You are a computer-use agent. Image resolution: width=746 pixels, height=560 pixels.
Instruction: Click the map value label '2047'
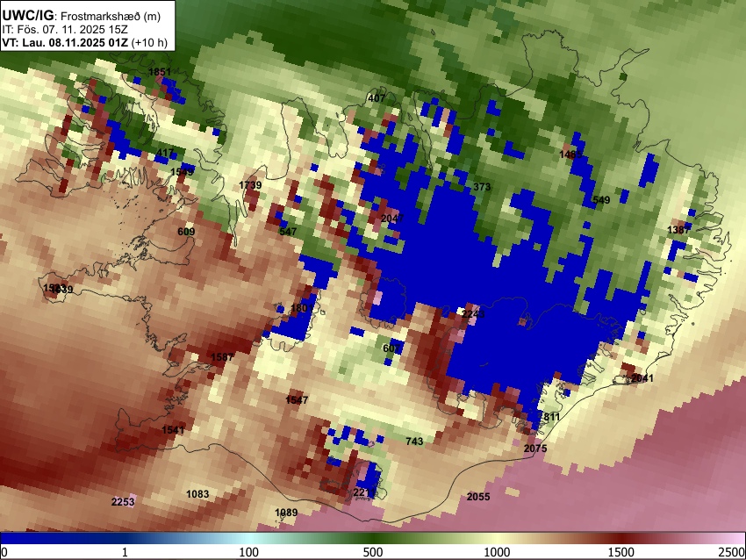point(392,219)
